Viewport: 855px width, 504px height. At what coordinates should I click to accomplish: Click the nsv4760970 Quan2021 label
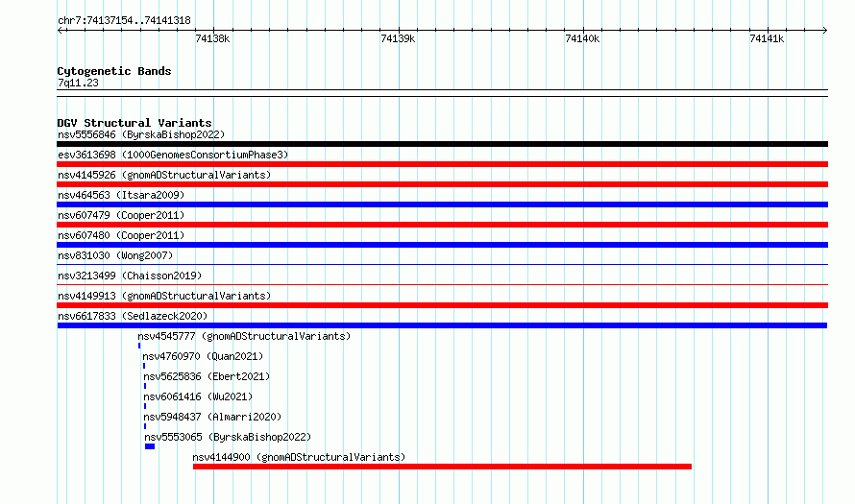tap(203, 356)
